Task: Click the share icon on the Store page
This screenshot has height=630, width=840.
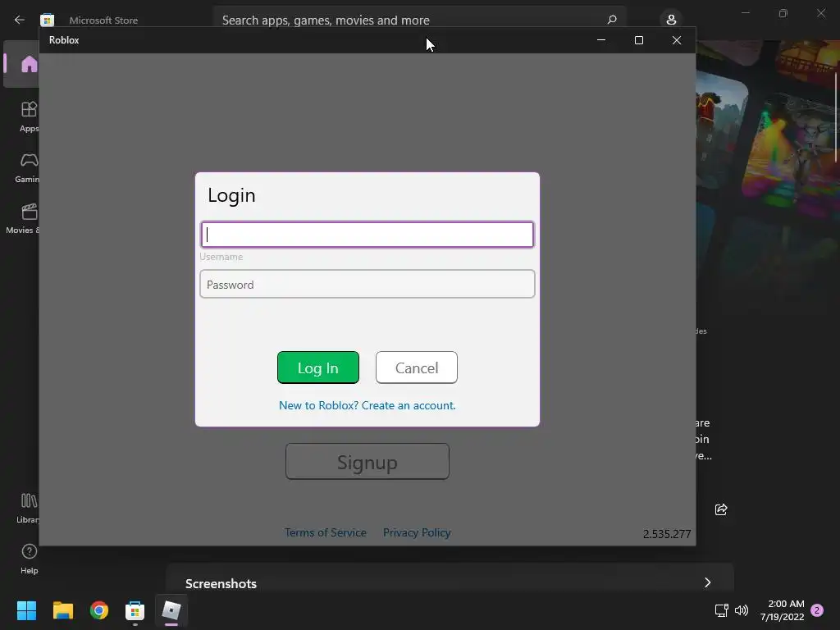Action: 721,509
